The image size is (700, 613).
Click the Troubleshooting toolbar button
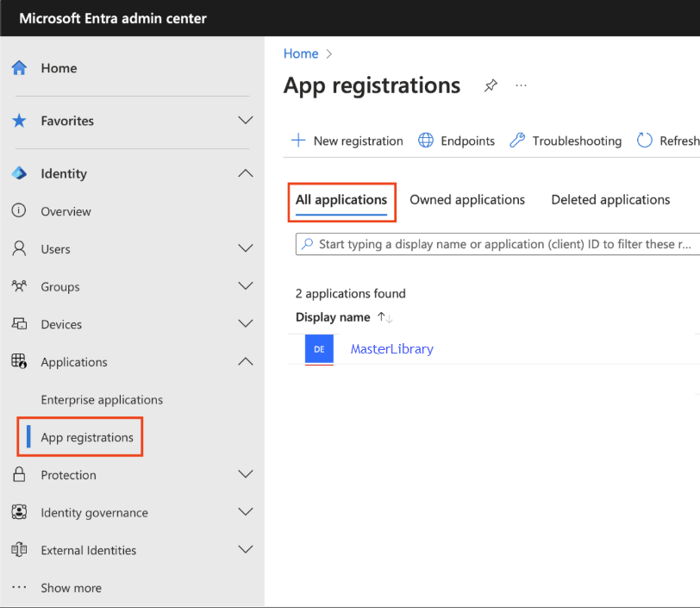(566, 141)
